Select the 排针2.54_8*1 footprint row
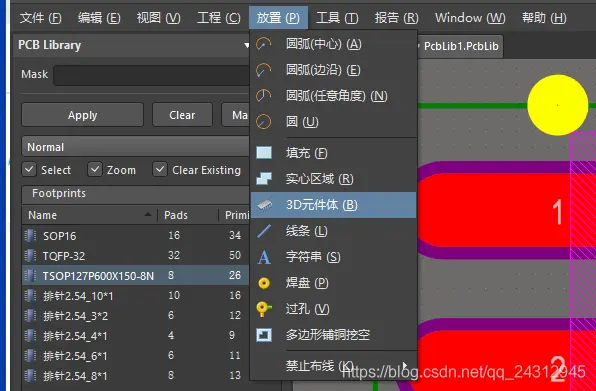The image size is (596, 391). point(136,375)
